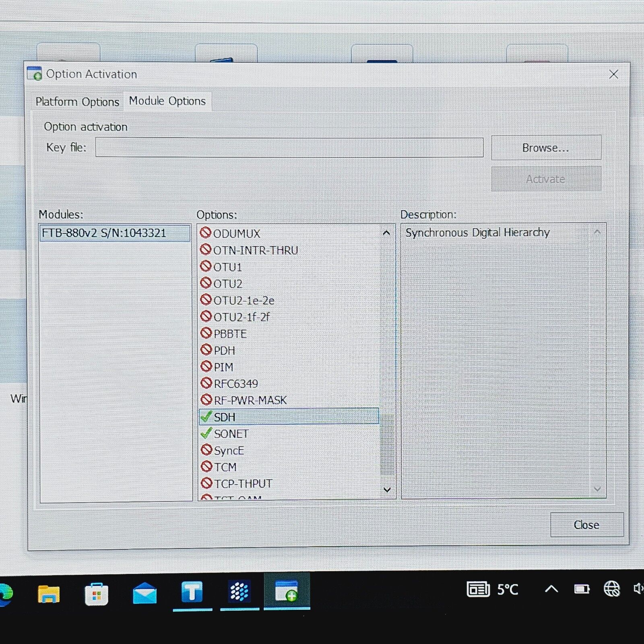The image size is (644, 644).
Task: Click the prohibited icon beside SyncE
Action: (x=206, y=450)
